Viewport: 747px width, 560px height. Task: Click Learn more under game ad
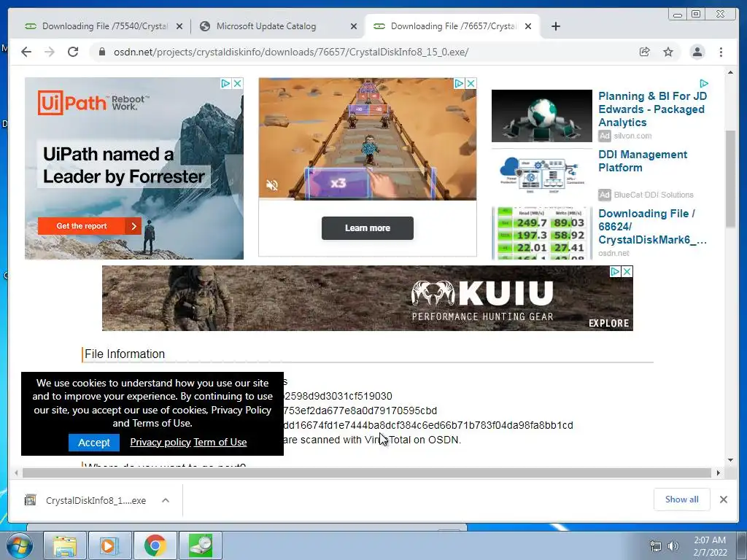[x=368, y=228]
